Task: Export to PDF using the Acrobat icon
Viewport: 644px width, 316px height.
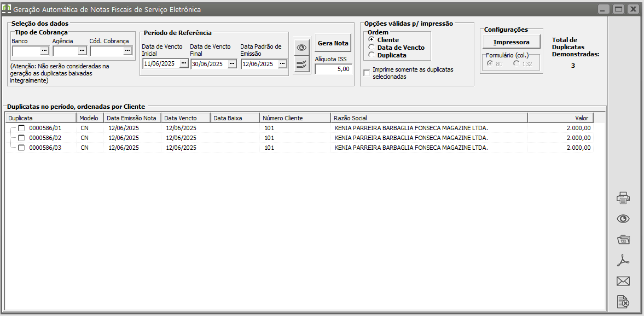Action: [x=623, y=260]
